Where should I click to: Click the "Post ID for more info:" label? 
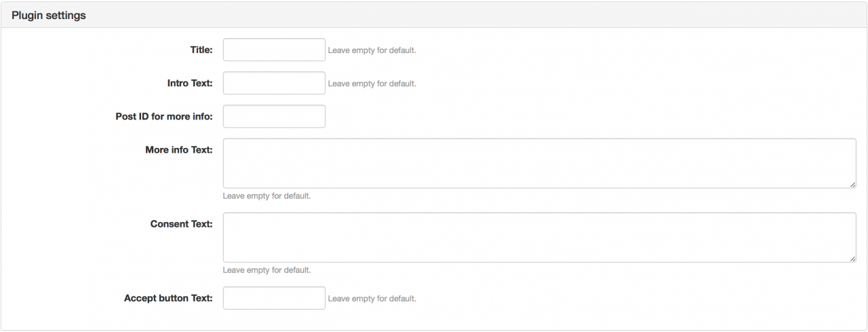[x=164, y=116]
